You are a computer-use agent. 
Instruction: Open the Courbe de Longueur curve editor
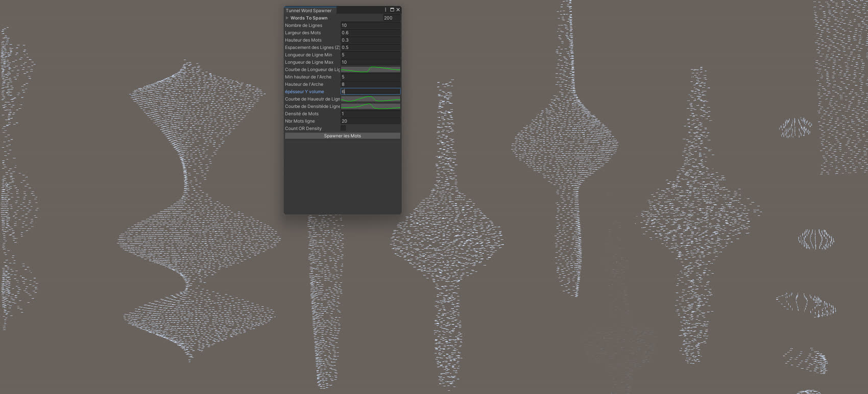(x=371, y=69)
